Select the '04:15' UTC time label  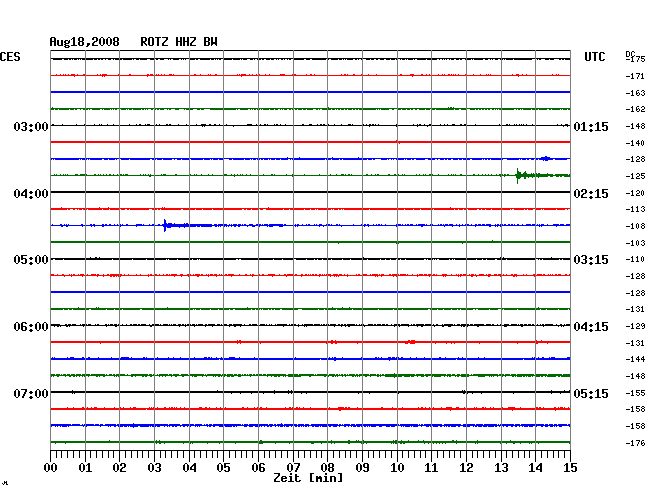(591, 327)
